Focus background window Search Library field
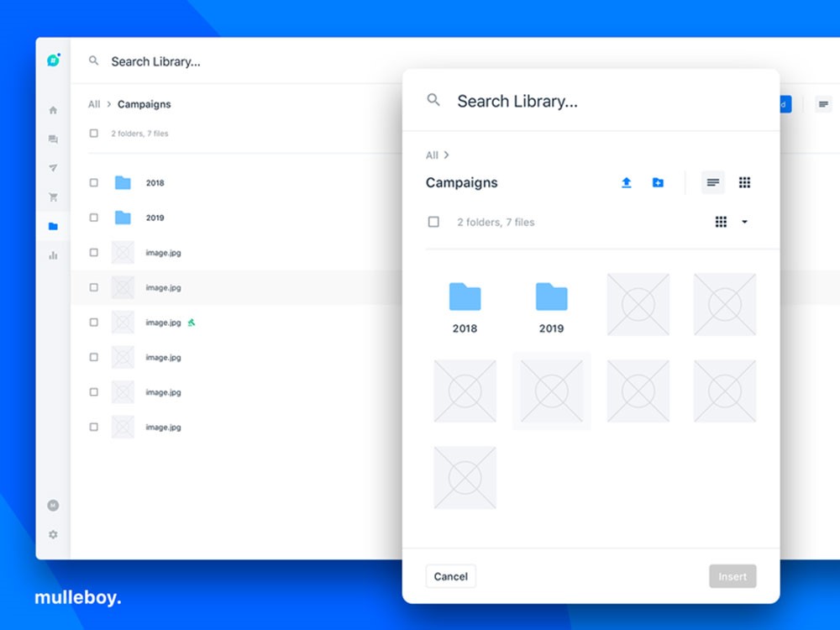 (x=156, y=61)
